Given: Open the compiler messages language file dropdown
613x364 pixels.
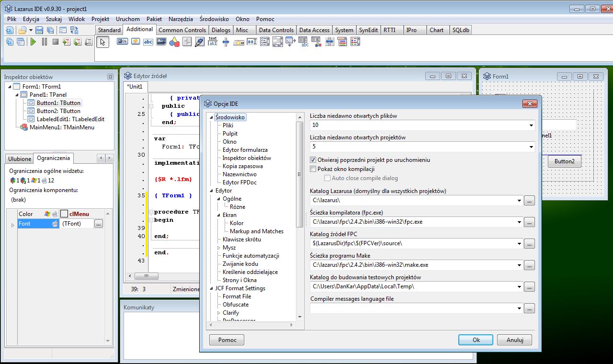Looking at the screenshot, I should (519, 308).
